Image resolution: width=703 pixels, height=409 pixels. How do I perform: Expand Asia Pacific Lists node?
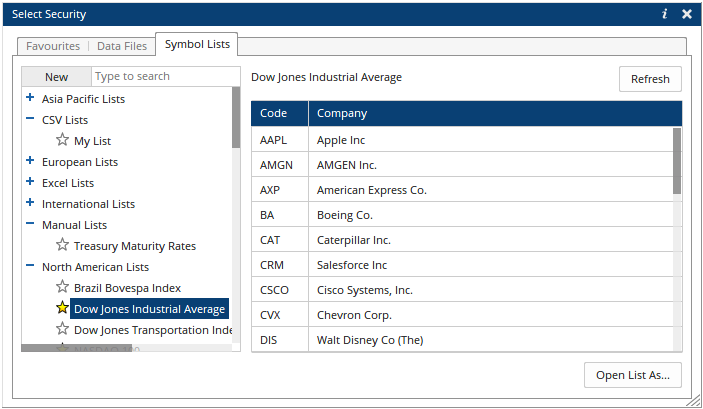click(x=30, y=97)
